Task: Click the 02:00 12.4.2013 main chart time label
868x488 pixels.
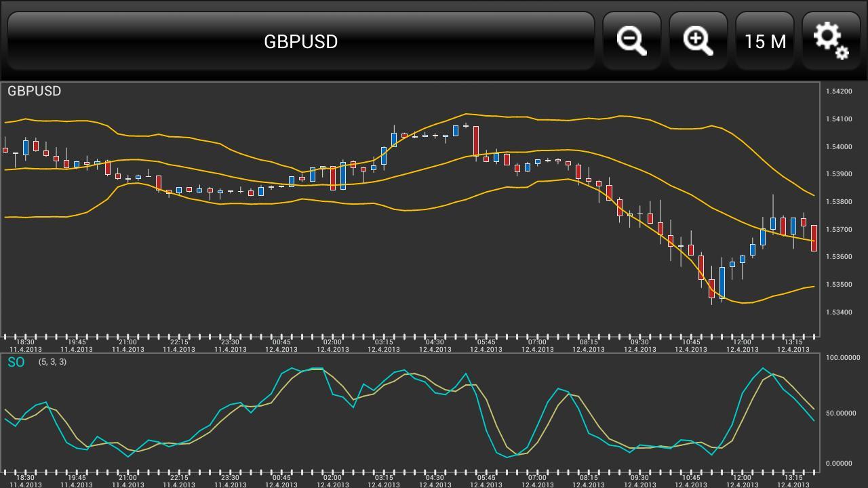Action: pos(332,346)
